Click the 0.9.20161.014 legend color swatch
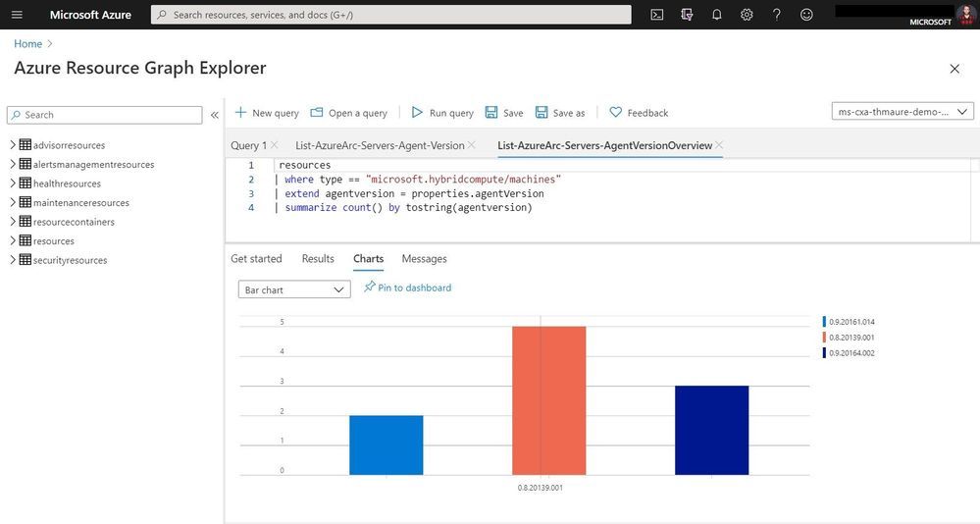Image resolution: width=980 pixels, height=524 pixels. click(x=824, y=322)
